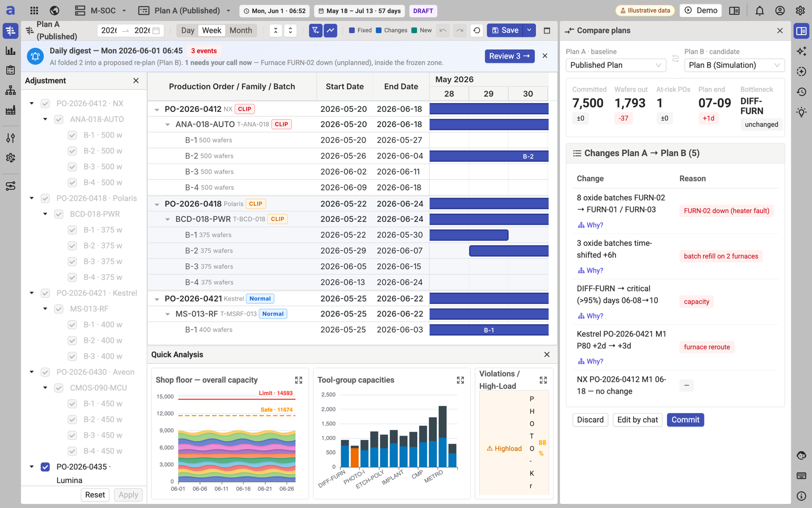The image size is (812, 508).
Task: Open the analytics bar chart sidebar icon
Action: (10, 51)
